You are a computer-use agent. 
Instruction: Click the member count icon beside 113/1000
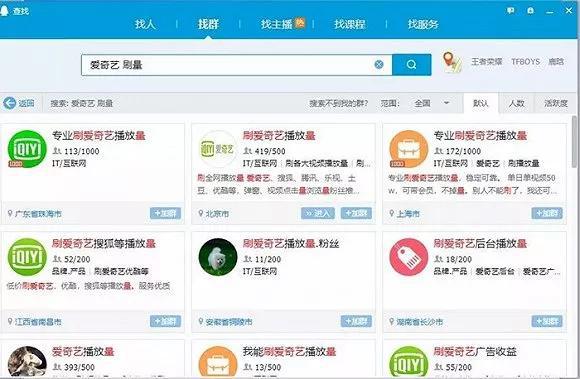tap(57, 151)
